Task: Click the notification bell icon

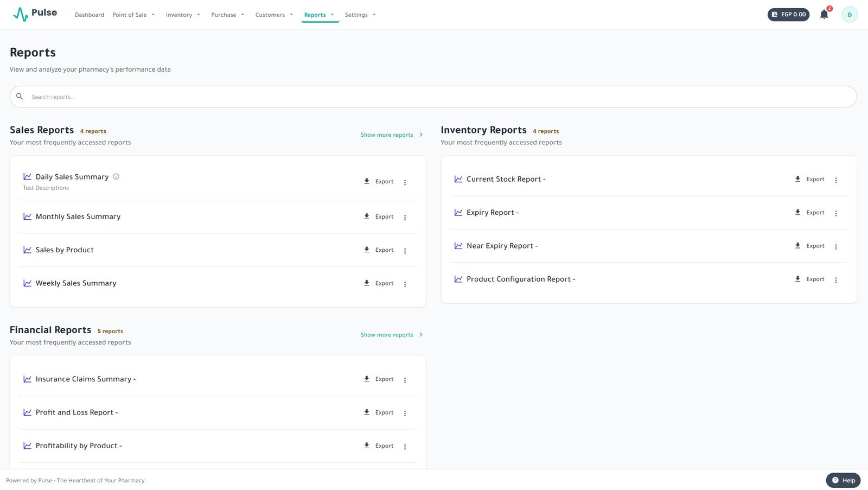Action: click(824, 15)
